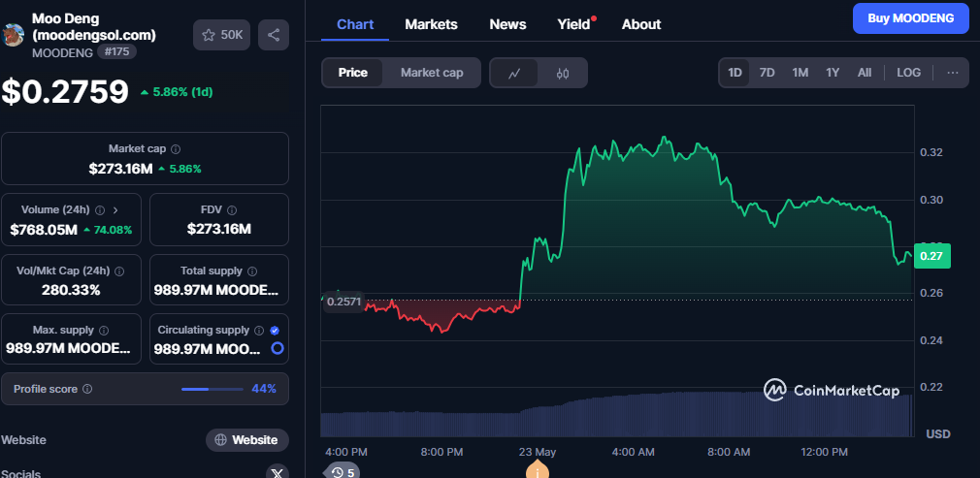Click the Vol/Mkt Cap info icon
The image size is (980, 478).
point(119,271)
